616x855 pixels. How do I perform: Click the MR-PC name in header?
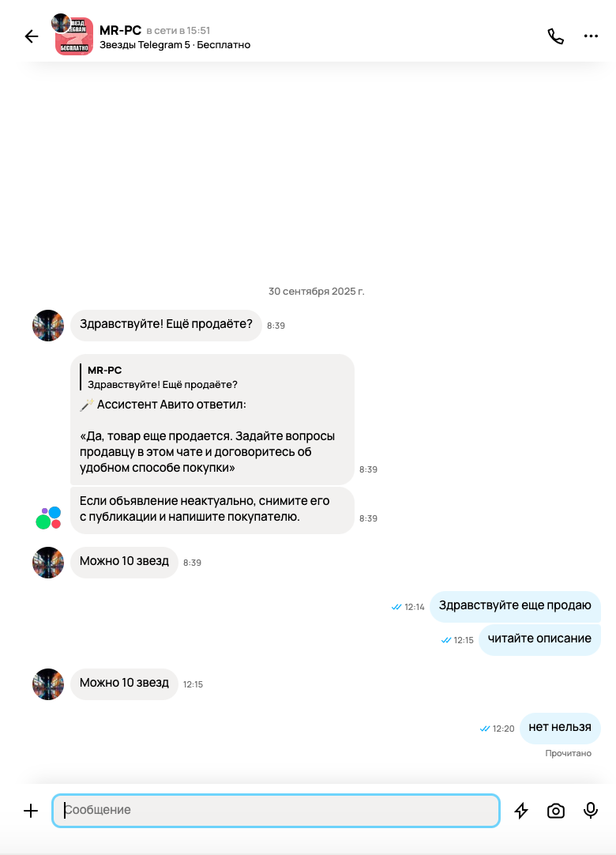tap(121, 31)
